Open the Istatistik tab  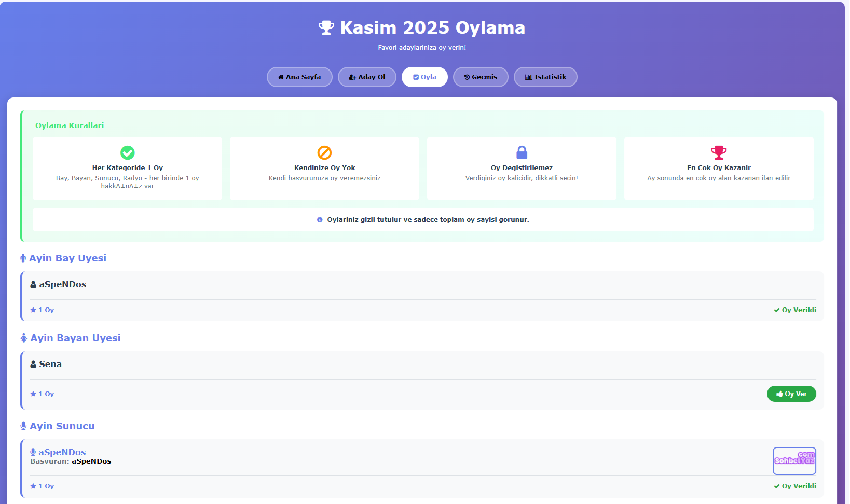545,77
